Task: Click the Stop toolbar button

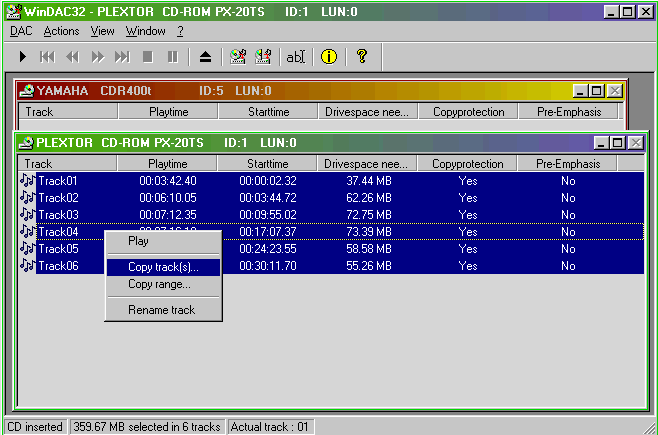Action: pos(147,57)
